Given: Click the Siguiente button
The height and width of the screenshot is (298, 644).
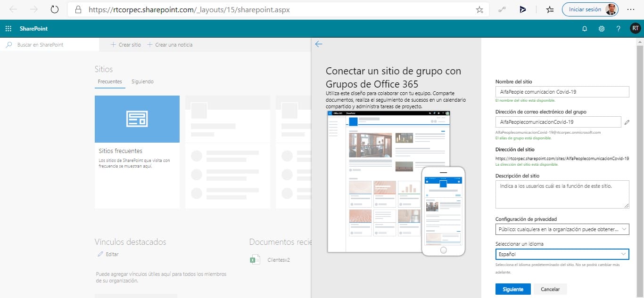Looking at the screenshot, I should 512,289.
